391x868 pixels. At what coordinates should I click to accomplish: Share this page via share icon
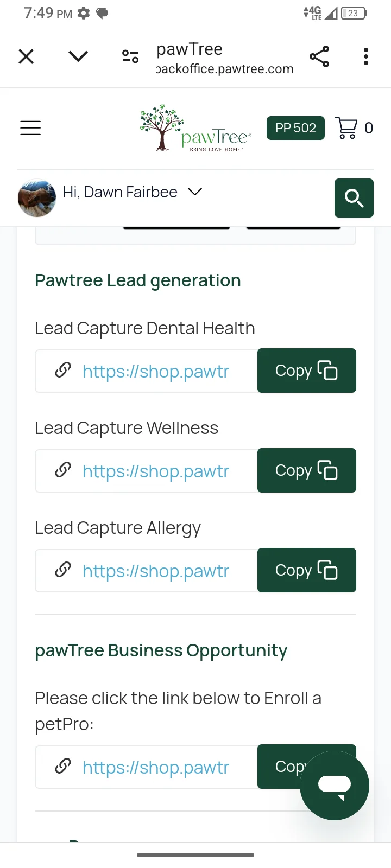point(319,56)
